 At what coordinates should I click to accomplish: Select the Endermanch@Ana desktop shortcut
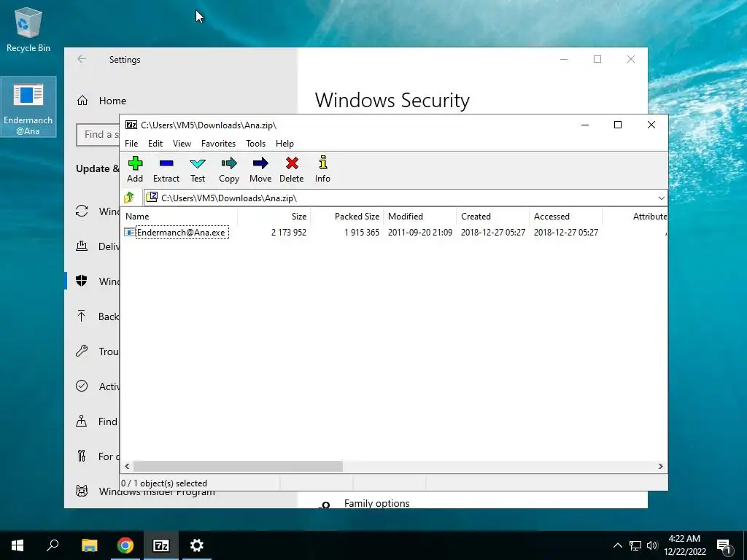pos(28,106)
